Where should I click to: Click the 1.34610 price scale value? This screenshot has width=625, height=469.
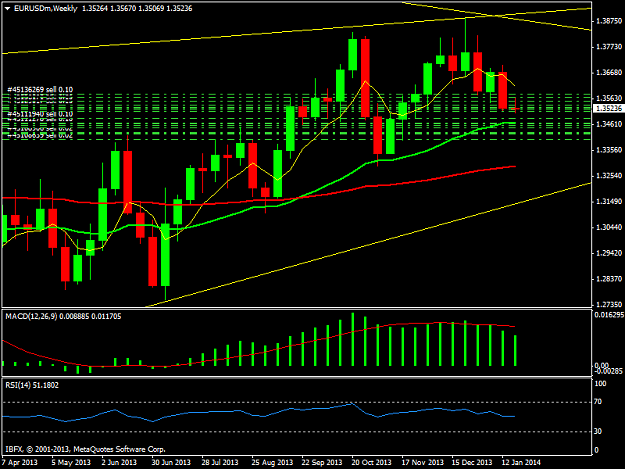tap(609, 124)
